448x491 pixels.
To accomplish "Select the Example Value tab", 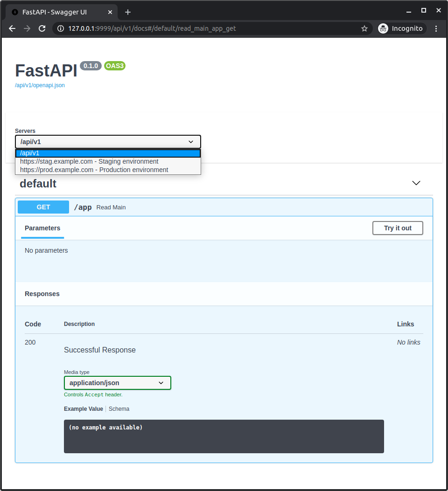I will click(x=84, y=409).
